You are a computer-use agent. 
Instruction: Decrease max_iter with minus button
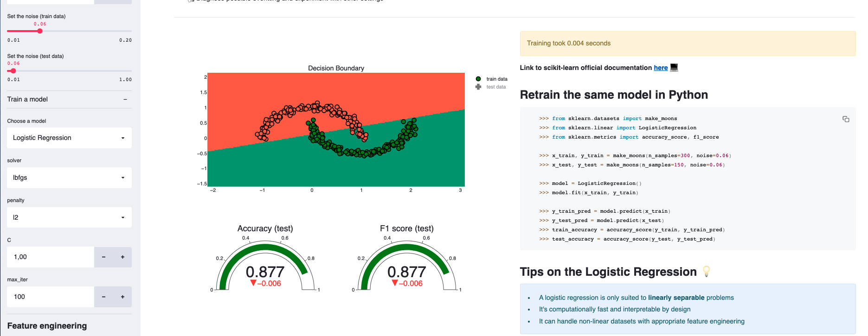[103, 297]
